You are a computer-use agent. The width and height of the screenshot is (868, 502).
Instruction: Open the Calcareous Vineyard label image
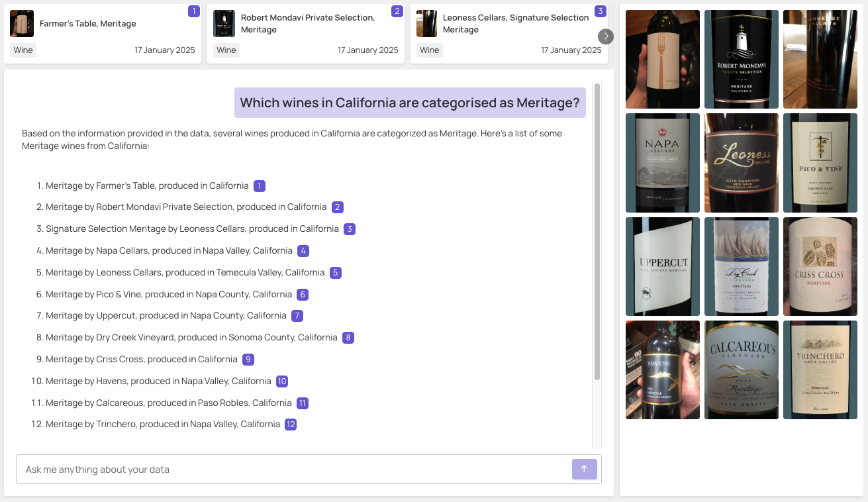tap(741, 370)
